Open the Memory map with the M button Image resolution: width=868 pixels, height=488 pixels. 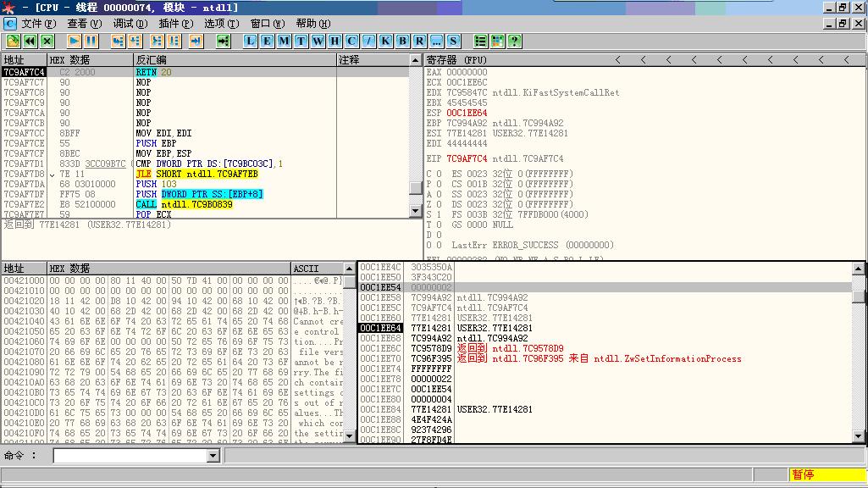pos(284,41)
